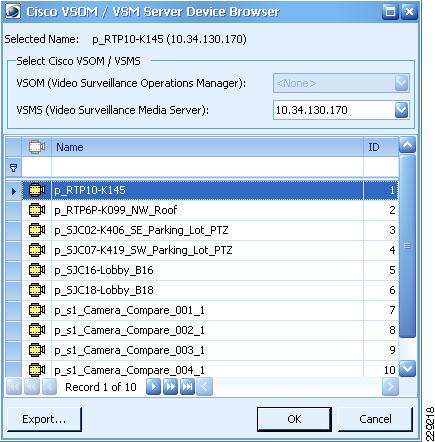Click camera icon beside p_s1_Camera_Compare_001_1

(37, 310)
